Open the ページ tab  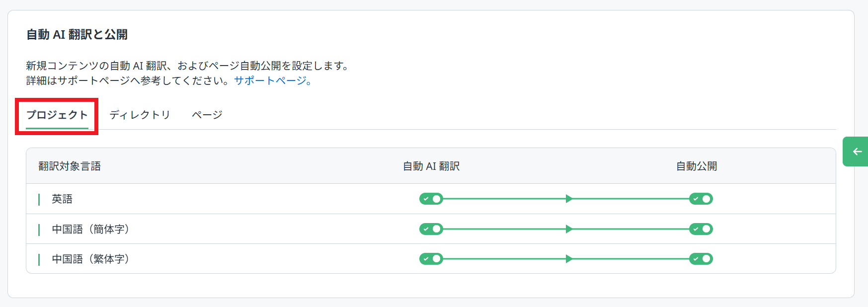coord(207,115)
